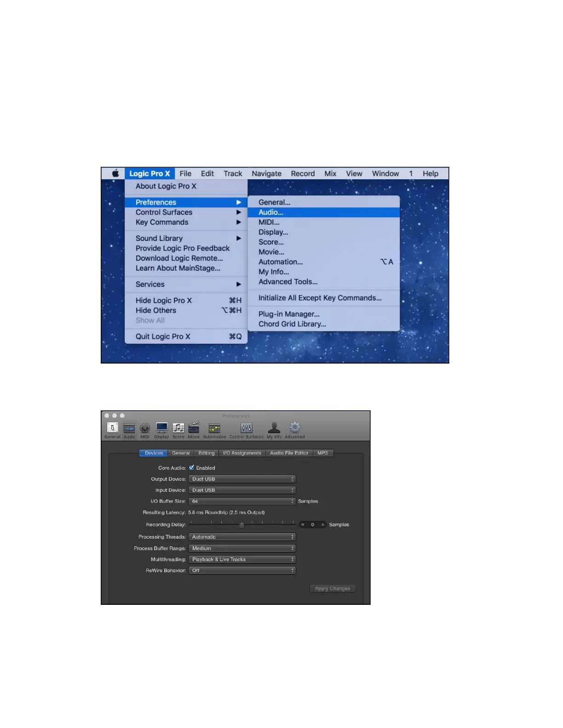Open the Input Device dropdown
The height and width of the screenshot is (728, 563).
(242, 490)
